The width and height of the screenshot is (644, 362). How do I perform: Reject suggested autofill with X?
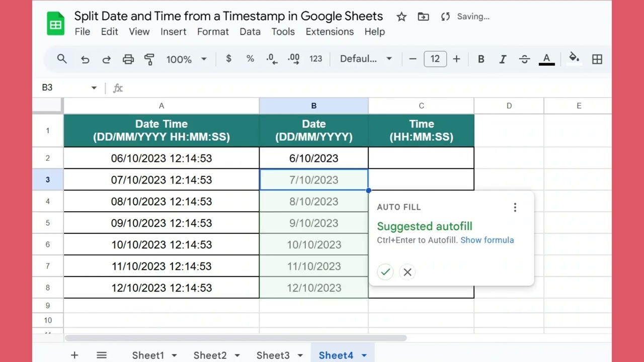[408, 272]
